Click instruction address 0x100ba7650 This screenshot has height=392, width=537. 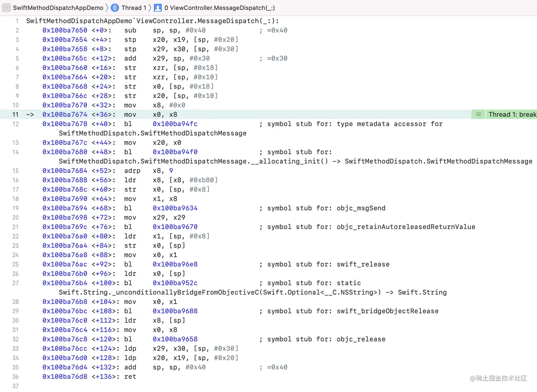click(65, 30)
